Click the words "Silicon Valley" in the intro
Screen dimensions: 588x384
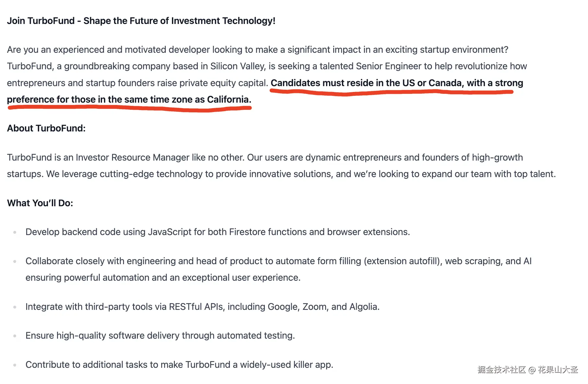coord(238,66)
